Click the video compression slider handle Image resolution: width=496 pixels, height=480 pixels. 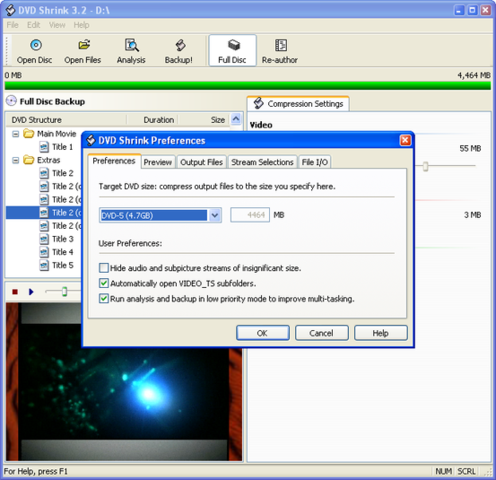point(425,166)
